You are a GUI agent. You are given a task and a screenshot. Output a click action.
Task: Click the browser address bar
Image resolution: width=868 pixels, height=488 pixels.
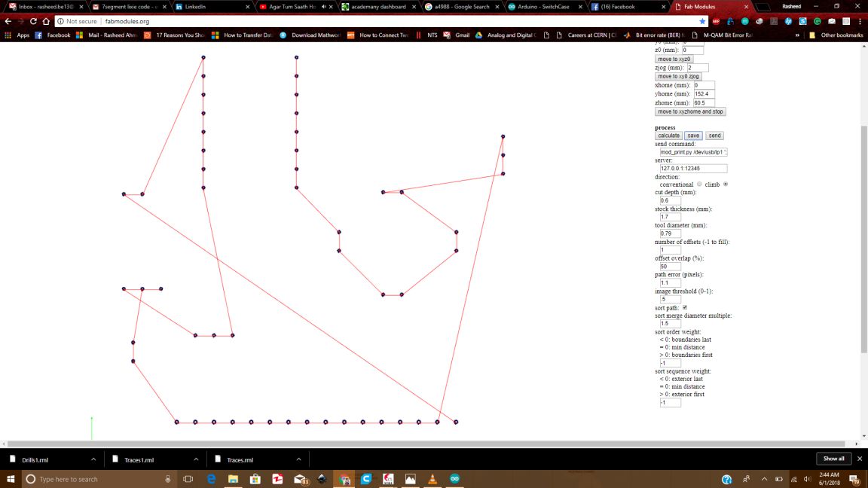[x=377, y=21]
